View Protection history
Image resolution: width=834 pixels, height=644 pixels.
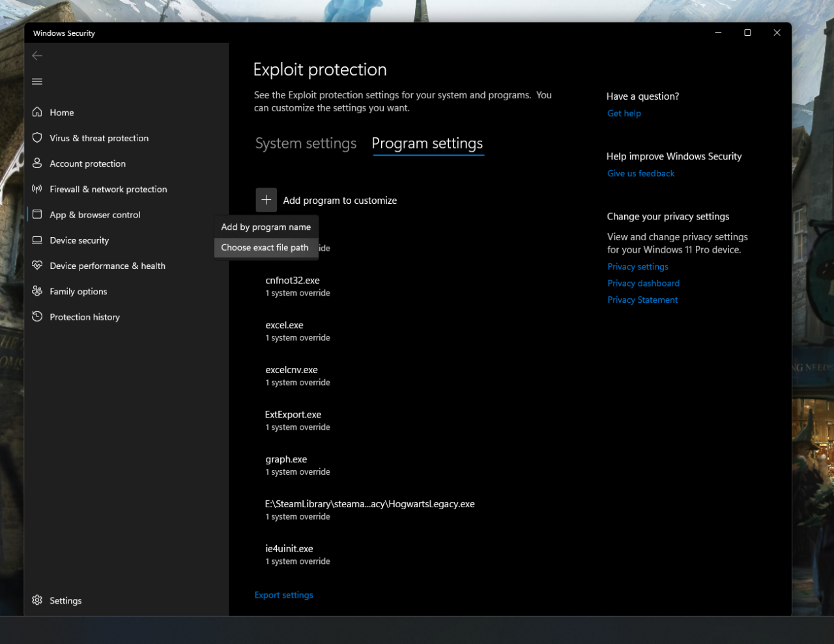(x=84, y=317)
